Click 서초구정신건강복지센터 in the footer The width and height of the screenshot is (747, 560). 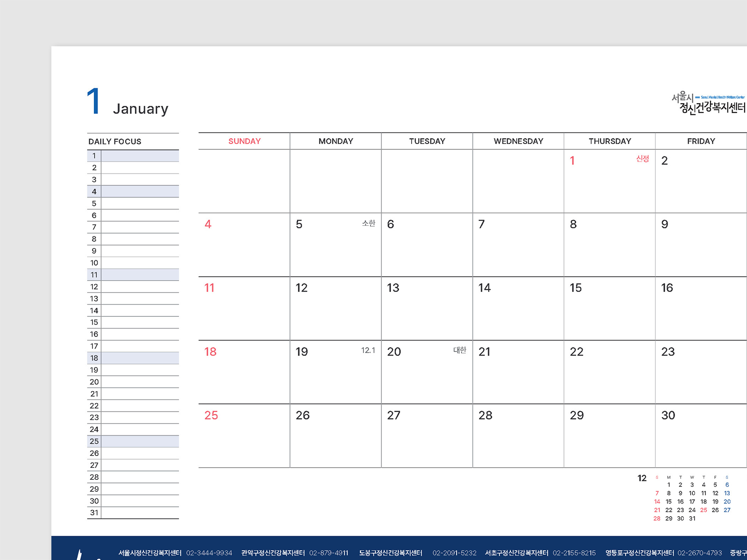click(x=517, y=553)
